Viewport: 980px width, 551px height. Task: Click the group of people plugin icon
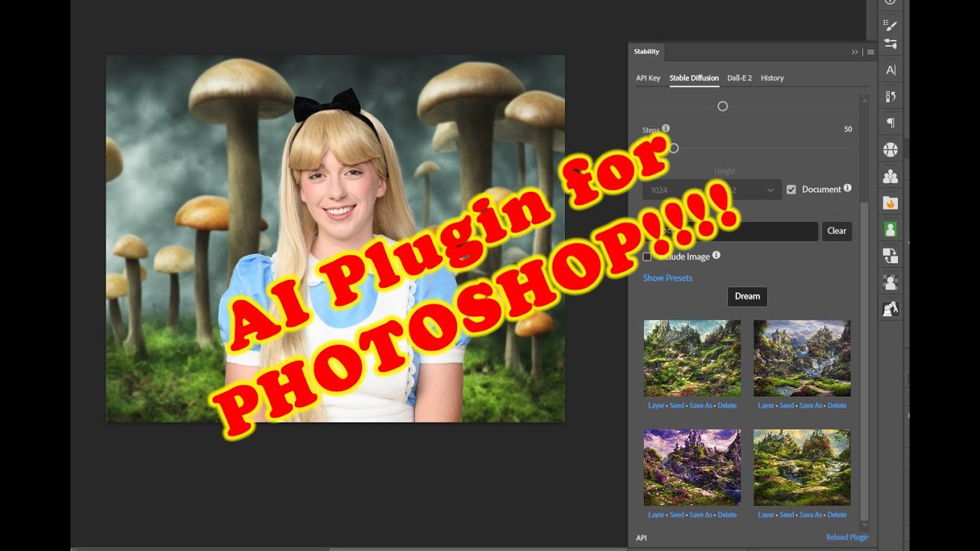890,177
